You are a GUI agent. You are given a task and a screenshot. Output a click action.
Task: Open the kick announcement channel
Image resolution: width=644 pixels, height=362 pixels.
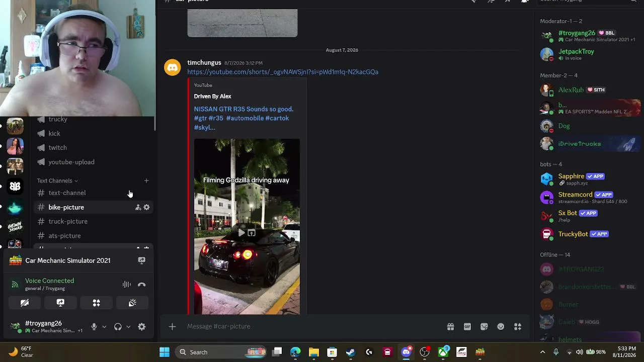point(54,133)
